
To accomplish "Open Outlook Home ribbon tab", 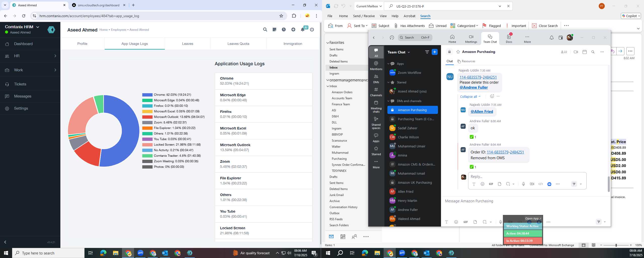I will click(343, 16).
